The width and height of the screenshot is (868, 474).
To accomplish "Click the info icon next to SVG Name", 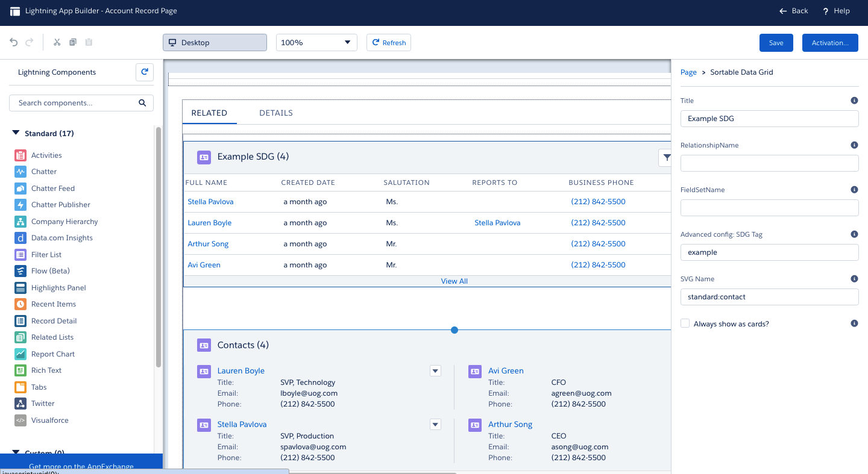I will click(854, 279).
